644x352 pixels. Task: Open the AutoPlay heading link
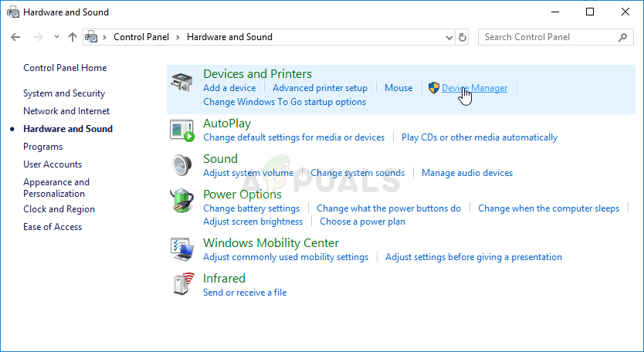click(227, 124)
